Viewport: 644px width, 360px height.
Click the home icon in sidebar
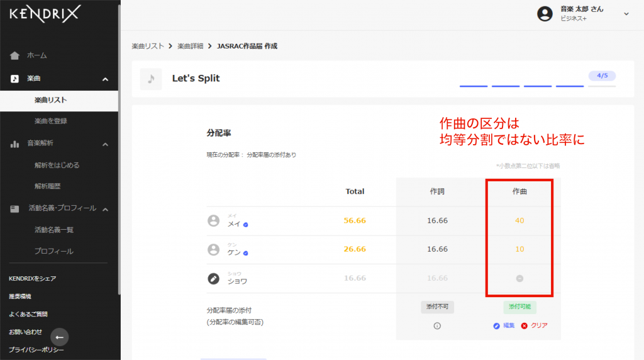pyautogui.click(x=14, y=55)
